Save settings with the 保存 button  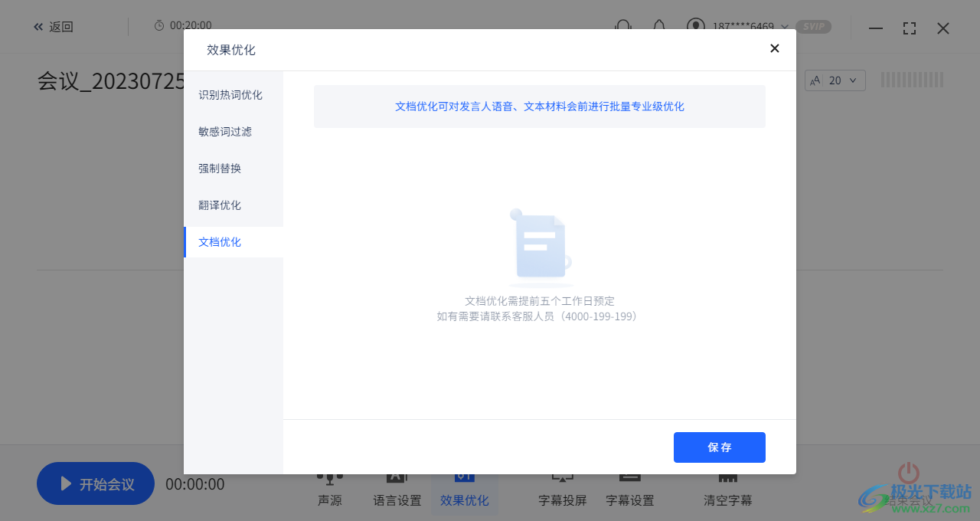[x=719, y=447]
